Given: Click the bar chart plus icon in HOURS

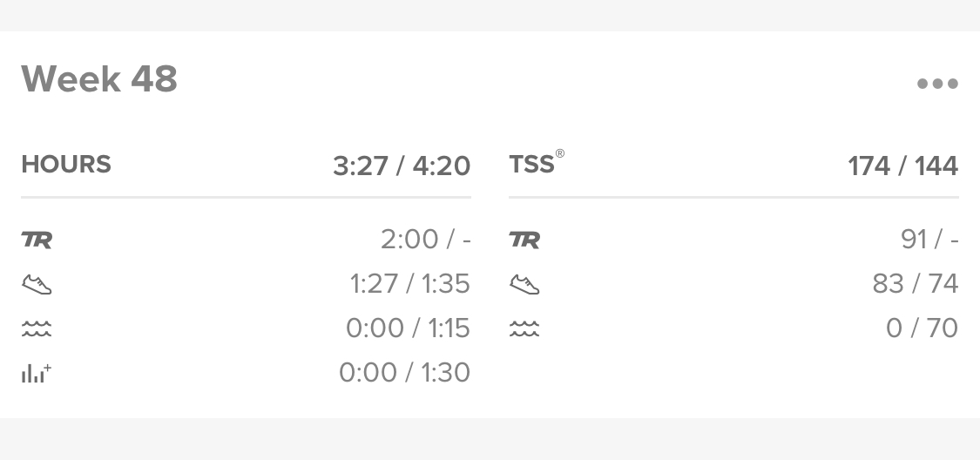Looking at the screenshot, I should pyautogui.click(x=37, y=373).
